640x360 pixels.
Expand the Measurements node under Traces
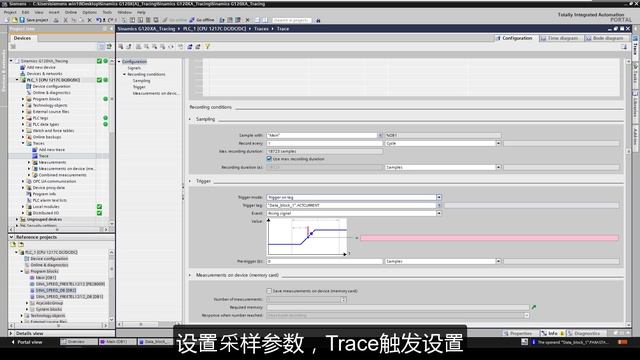pyautogui.click(x=29, y=162)
